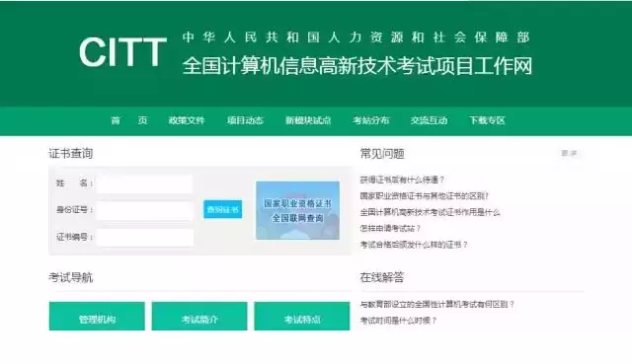Open 与教育部设立的全国性计算机考试有何区别 link
This screenshot has width=632, height=364.
436,305
